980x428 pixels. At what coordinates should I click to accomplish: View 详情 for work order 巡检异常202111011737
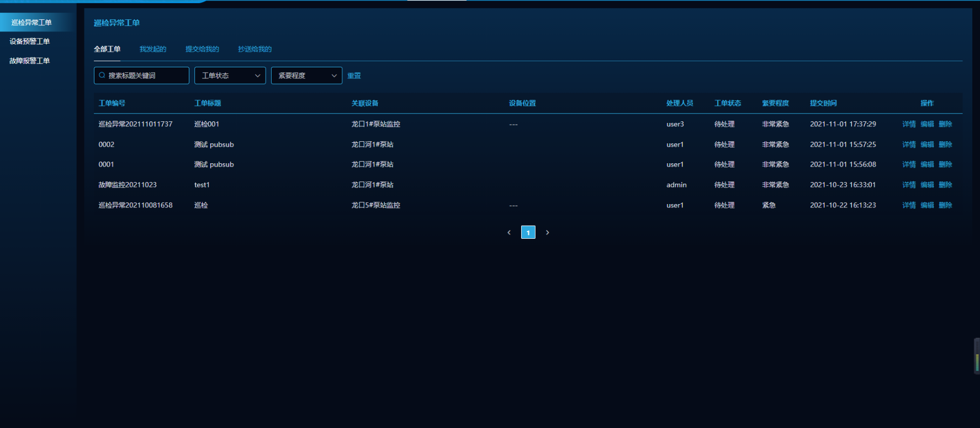click(x=909, y=124)
